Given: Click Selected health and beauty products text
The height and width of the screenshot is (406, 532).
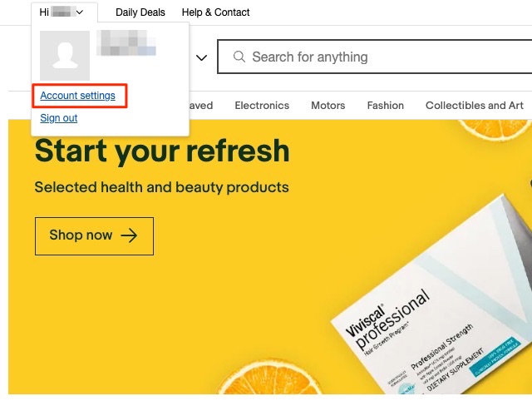Looking at the screenshot, I should 161,187.
